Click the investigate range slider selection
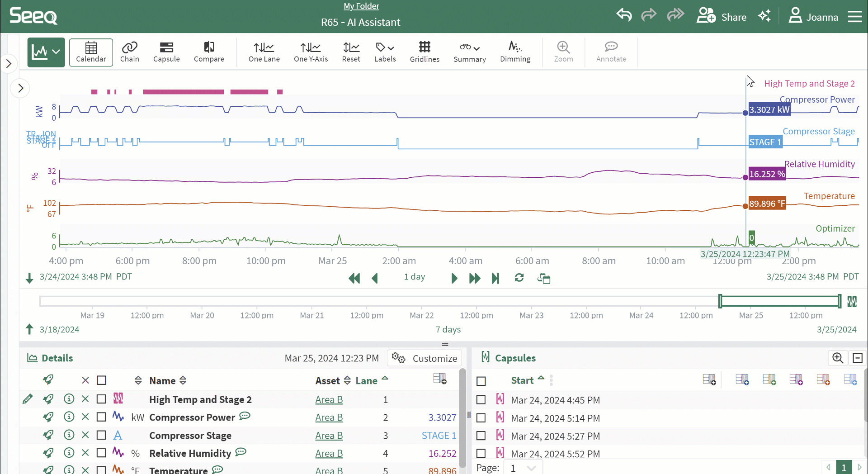Viewport: 868px width, 474px height. click(x=780, y=301)
